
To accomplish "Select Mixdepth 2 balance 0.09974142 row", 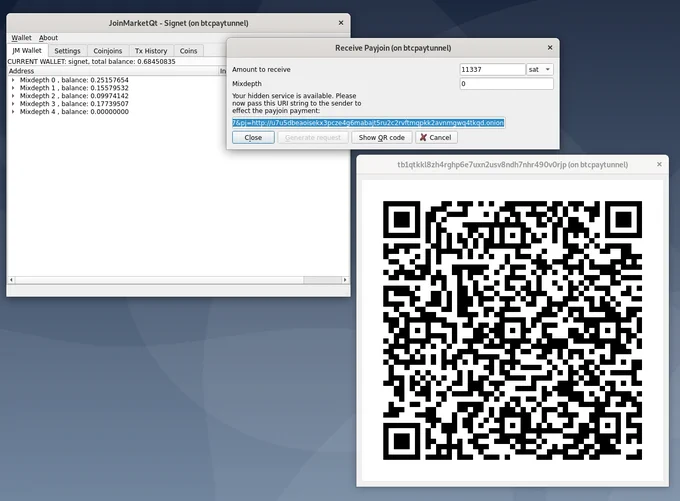I will pyautogui.click(x=74, y=95).
